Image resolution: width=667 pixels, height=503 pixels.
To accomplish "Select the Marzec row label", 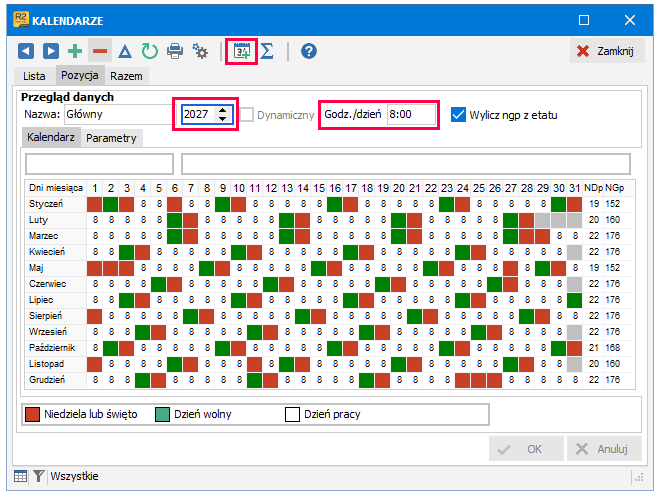I will [56, 236].
